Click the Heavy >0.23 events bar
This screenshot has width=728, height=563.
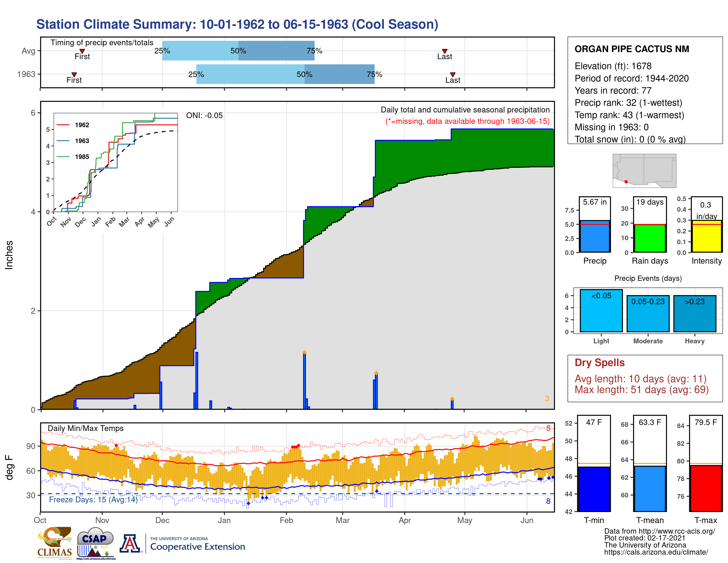[695, 314]
